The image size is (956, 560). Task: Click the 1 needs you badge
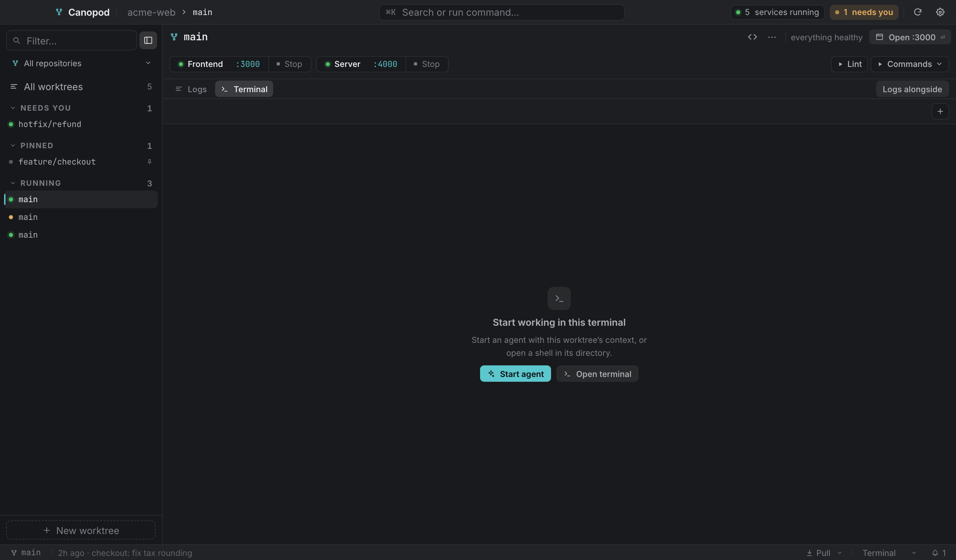coord(864,12)
